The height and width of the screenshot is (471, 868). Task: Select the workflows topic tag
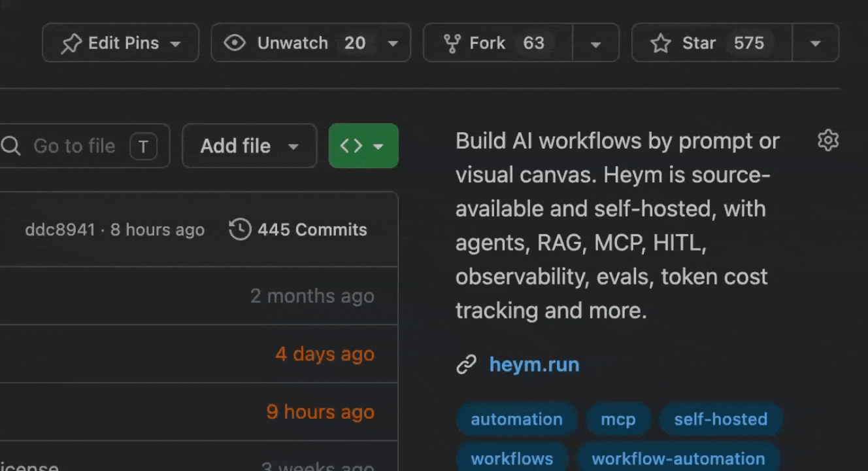click(512, 459)
